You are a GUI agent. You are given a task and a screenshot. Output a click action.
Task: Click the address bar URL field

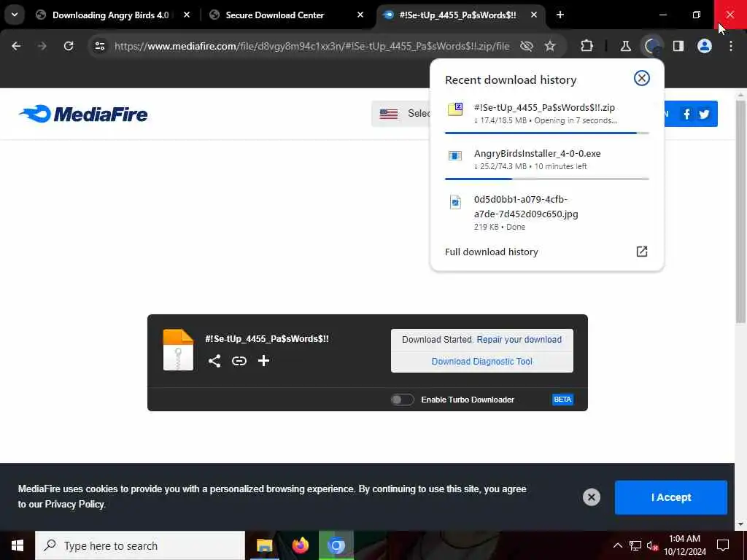click(312, 46)
